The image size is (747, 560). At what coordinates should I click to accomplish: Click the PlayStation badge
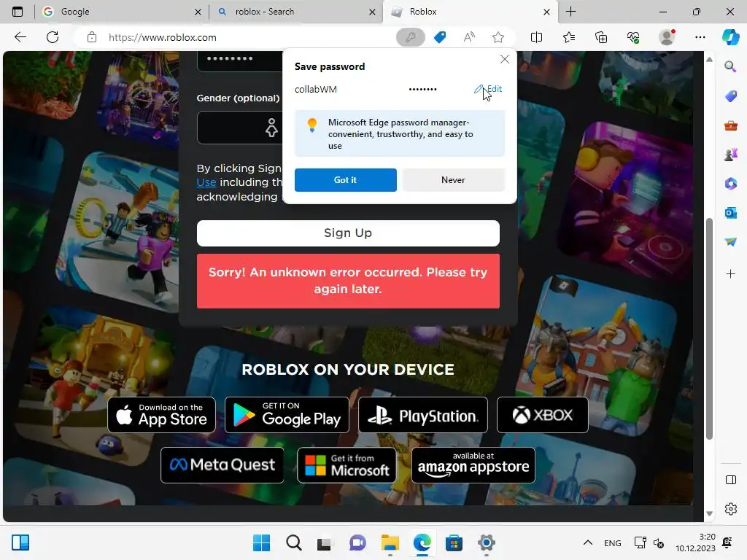pos(423,415)
